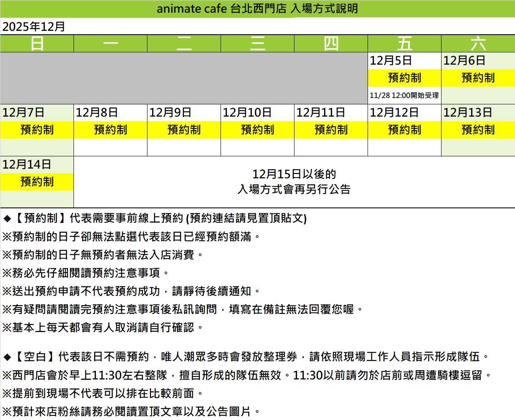This screenshot has height=420, width=515.
Task: Click '預約制' under 12月13日
Action: 478,130
